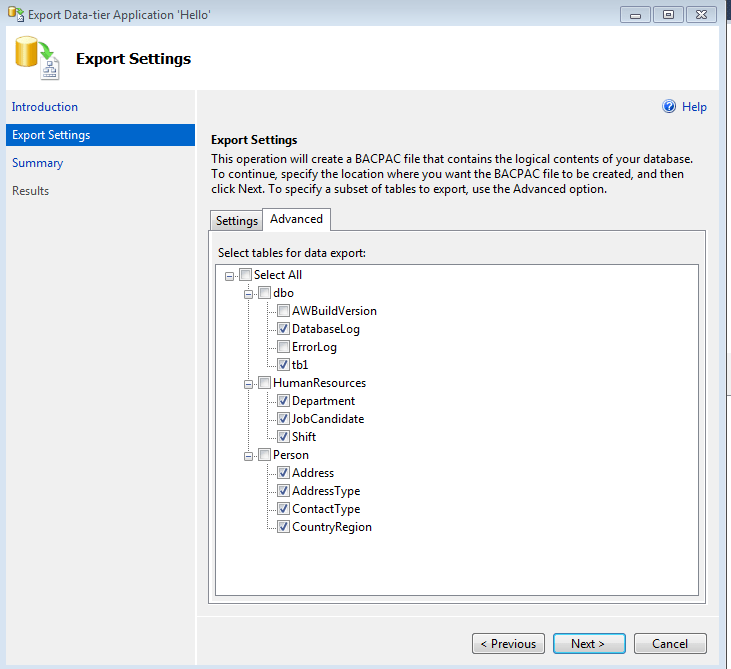Select the CountryRegion table label
The width and height of the screenshot is (731, 669).
pyautogui.click(x=331, y=527)
